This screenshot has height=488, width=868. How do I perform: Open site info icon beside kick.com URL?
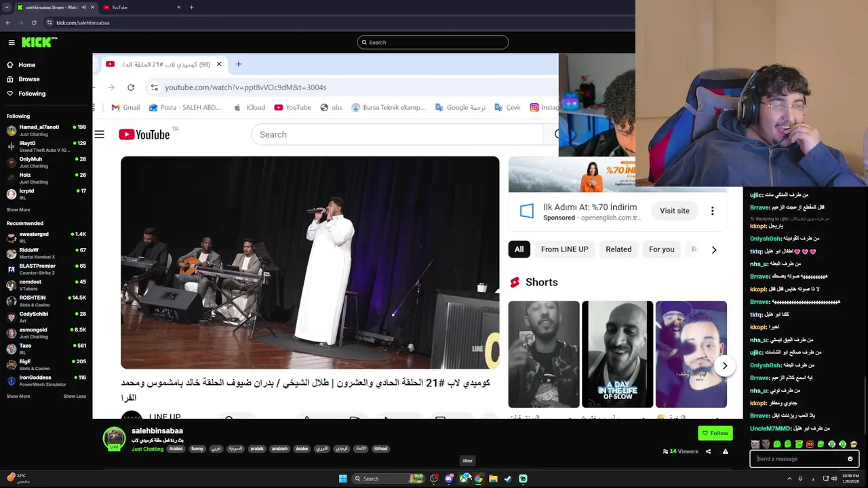point(50,22)
